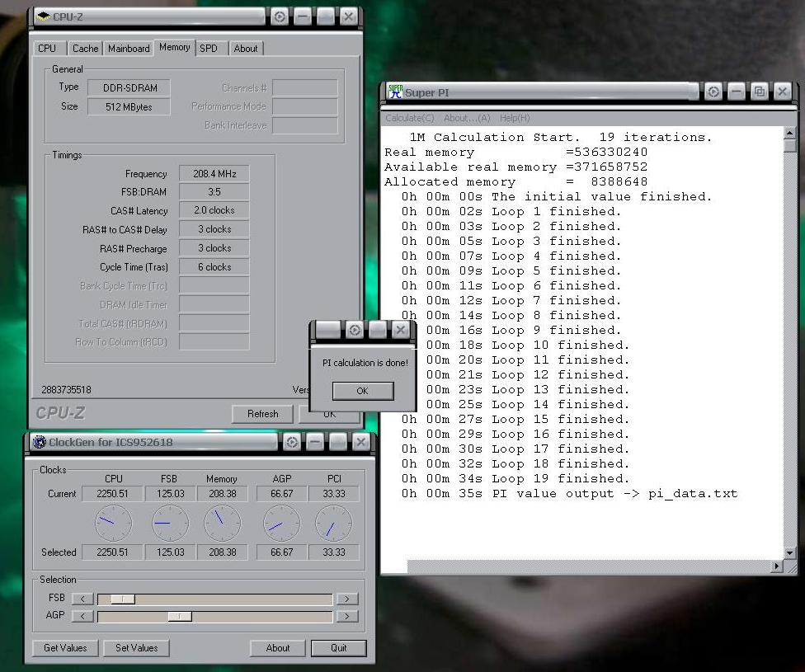The height and width of the screenshot is (672, 805).
Task: Decrease FSB with the left arrow button
Action: tap(82, 599)
